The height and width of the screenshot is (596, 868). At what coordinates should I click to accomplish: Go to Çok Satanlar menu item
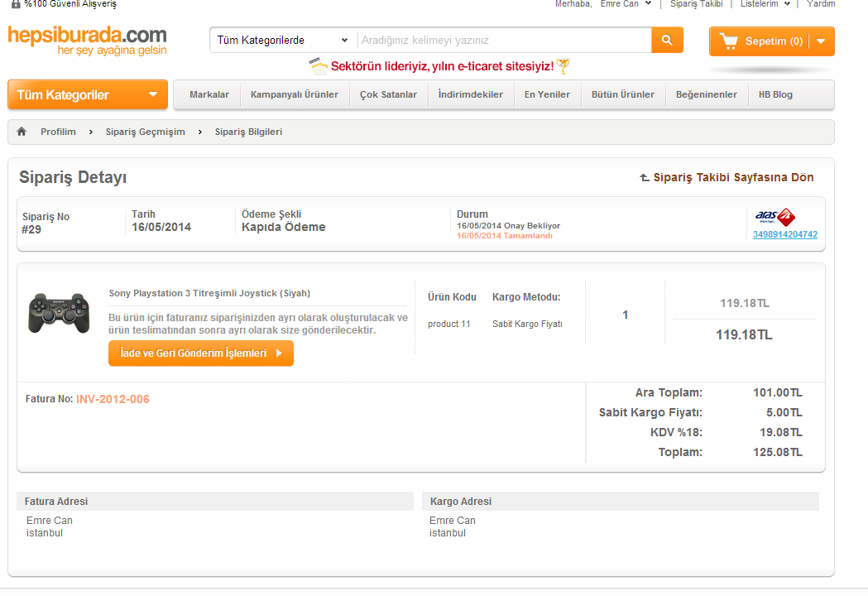pos(388,94)
